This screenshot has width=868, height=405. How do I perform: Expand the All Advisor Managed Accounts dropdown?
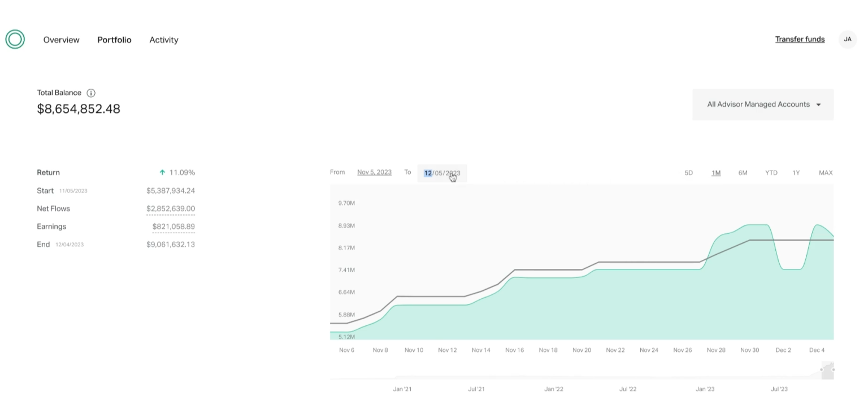point(762,104)
